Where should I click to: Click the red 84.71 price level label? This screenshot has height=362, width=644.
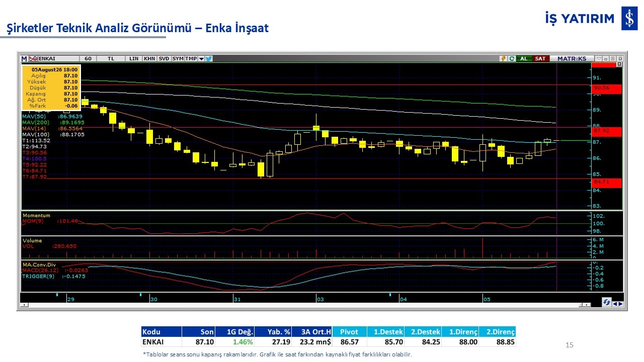coord(607,183)
